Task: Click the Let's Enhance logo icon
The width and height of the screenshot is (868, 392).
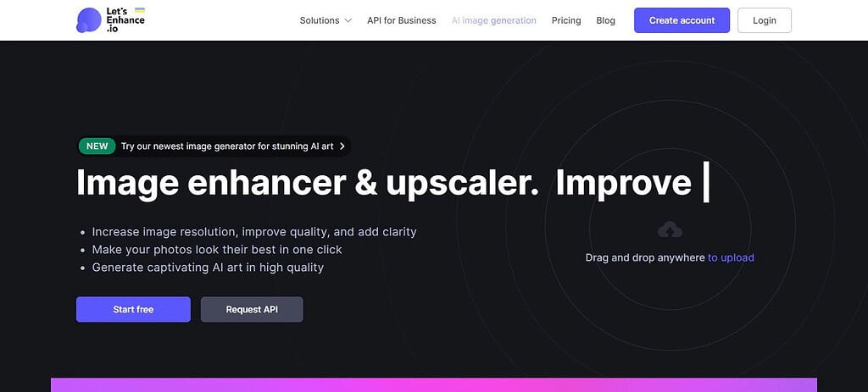Action: [x=88, y=20]
